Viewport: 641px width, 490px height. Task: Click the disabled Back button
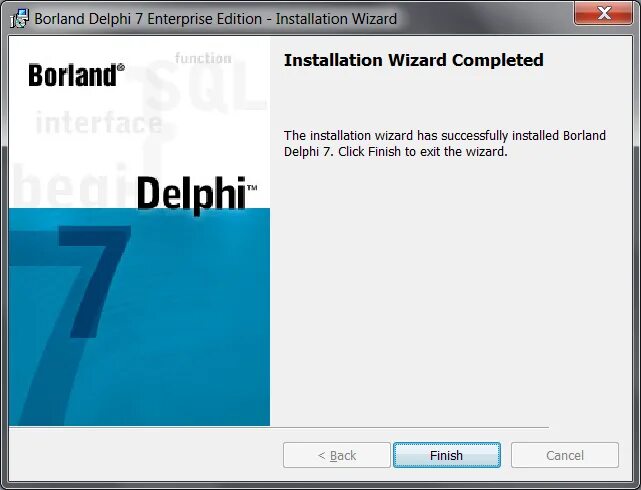click(x=337, y=455)
